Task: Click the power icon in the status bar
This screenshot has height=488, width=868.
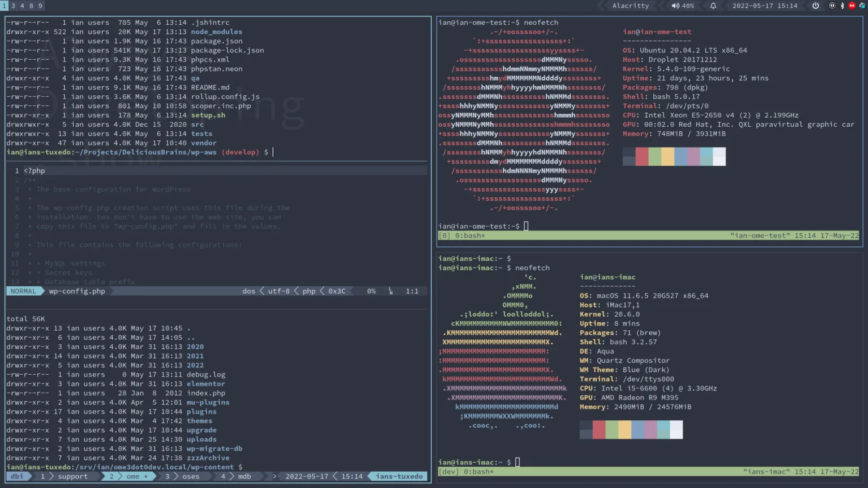Action: [815, 6]
